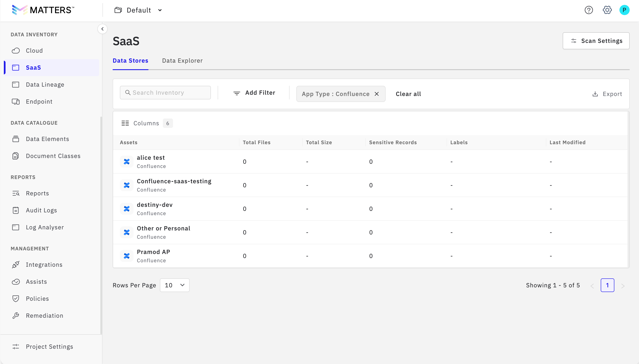Image resolution: width=639 pixels, height=364 pixels.
Task: Click the Confluence icon for Pramod AP
Action: point(127,256)
